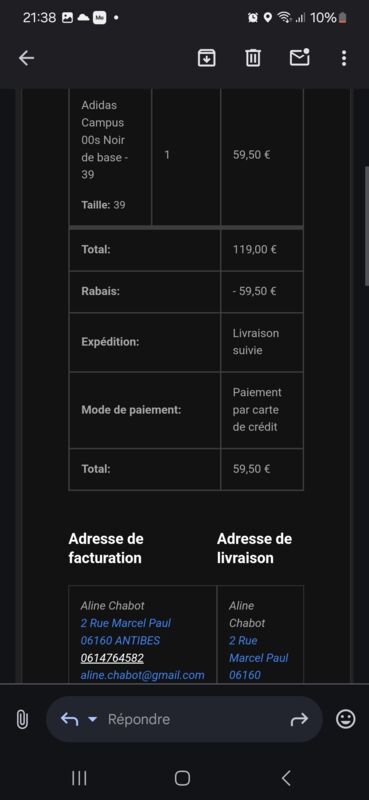This screenshot has width=369, height=800.
Task: Mark the email as unread
Action: click(x=300, y=58)
